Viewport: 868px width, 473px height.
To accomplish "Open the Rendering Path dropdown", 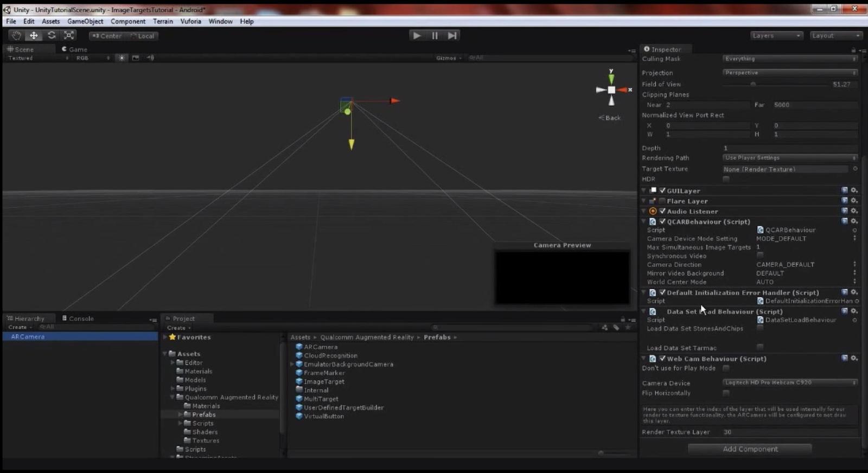I will [790, 158].
